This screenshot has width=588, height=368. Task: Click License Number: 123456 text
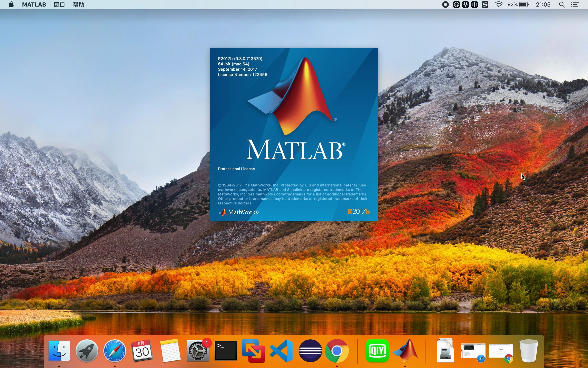pos(243,75)
